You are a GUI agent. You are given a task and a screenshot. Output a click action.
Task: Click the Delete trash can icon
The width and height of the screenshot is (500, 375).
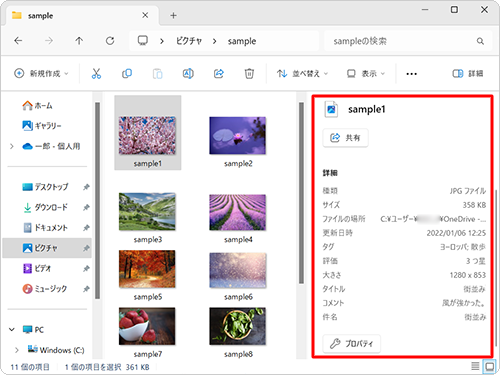[249, 73]
